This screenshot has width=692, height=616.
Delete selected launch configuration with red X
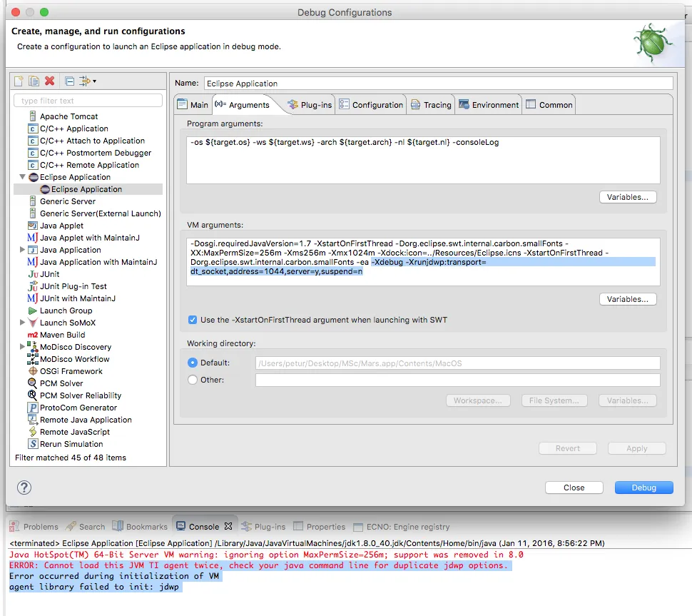point(50,81)
